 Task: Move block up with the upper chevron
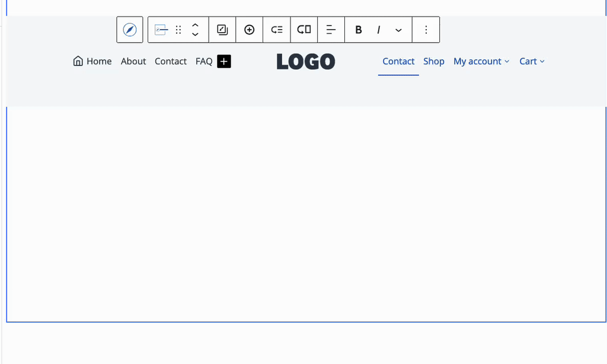(195, 25)
